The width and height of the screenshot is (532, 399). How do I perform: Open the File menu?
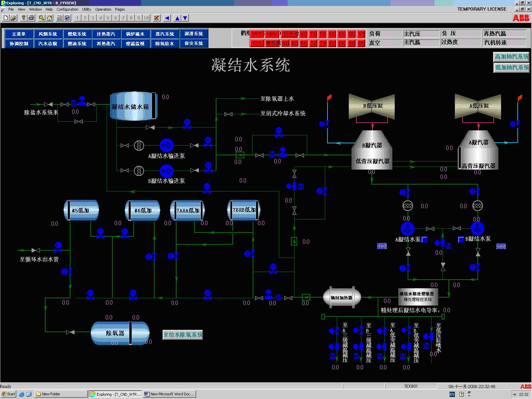tap(11, 9)
